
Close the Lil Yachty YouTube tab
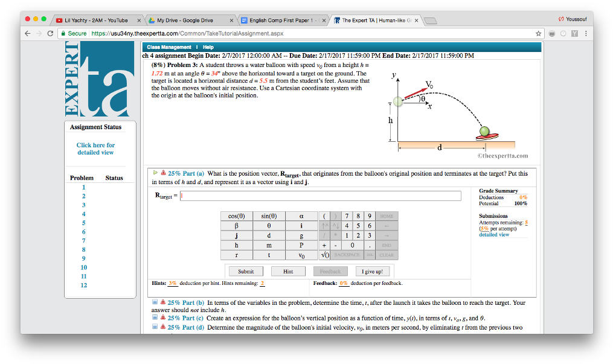click(x=139, y=21)
